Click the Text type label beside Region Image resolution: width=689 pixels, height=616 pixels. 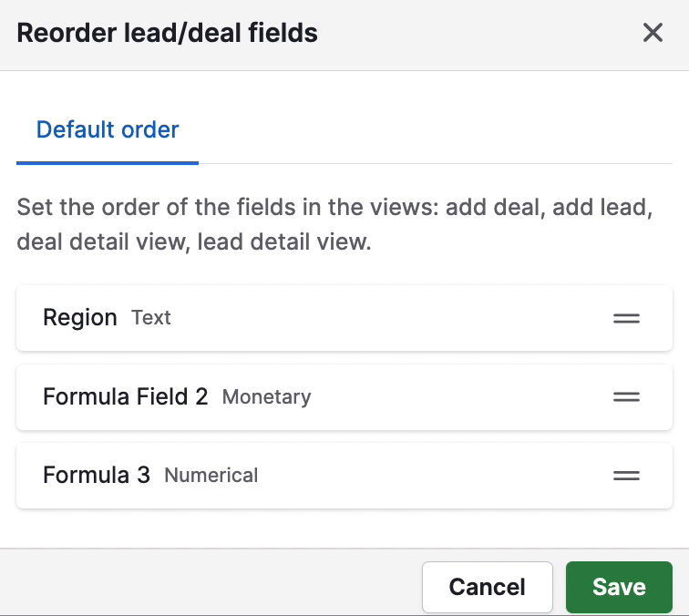tap(151, 318)
